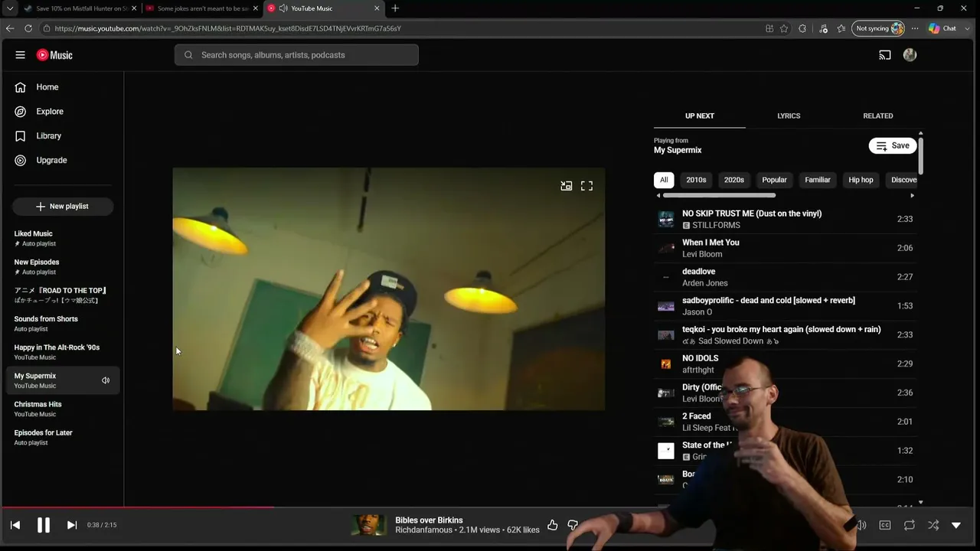The image size is (980, 551).
Task: Like the song with thumbs up
Action: point(552,525)
